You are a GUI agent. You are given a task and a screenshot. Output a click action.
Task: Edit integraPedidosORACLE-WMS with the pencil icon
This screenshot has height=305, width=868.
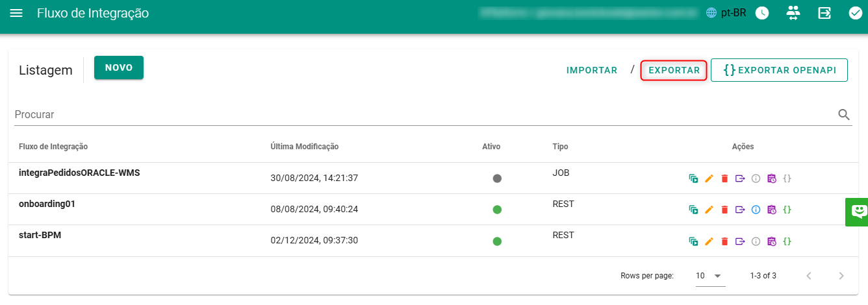[709, 178]
